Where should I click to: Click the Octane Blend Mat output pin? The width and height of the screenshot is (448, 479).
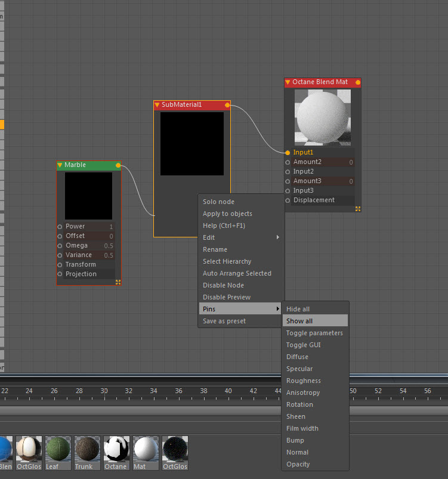pos(357,82)
